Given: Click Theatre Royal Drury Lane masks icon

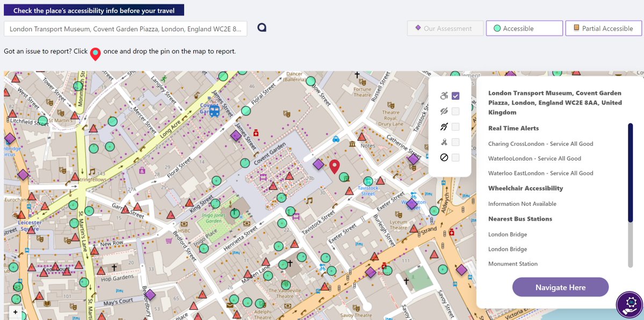Looking at the screenshot, I should tap(390, 105).
